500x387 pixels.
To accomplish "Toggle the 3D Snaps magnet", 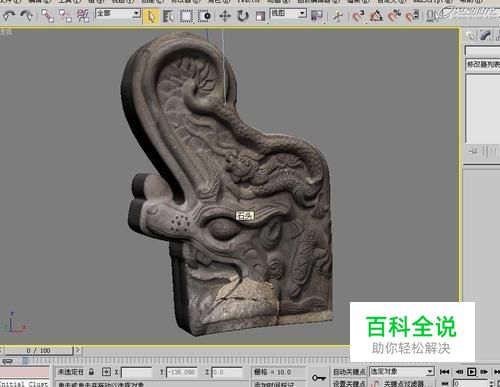I will [358, 16].
